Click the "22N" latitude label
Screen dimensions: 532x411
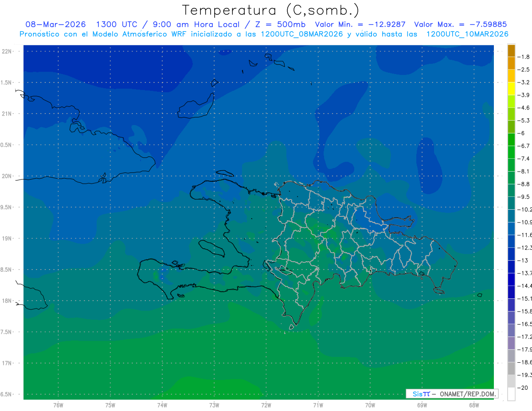tap(8, 51)
